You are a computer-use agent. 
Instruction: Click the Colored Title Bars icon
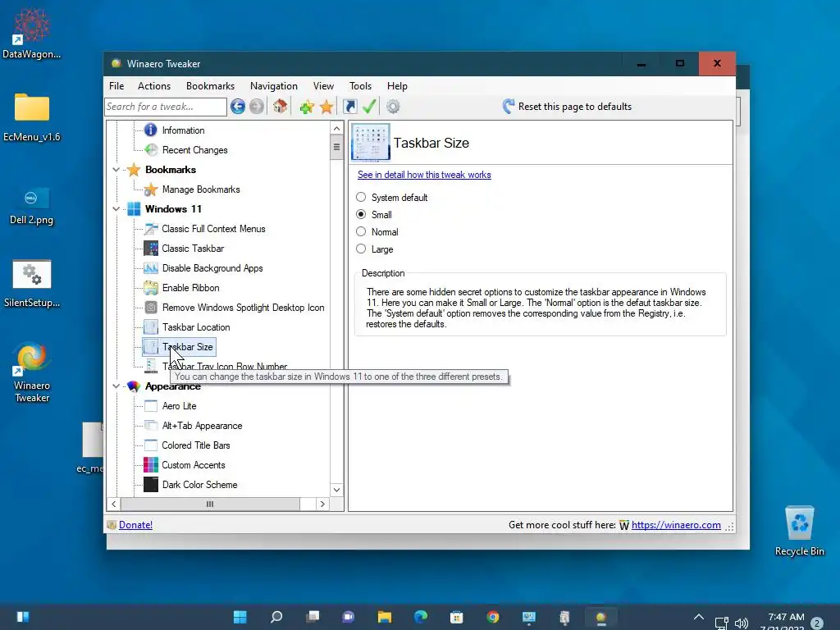[151, 445]
